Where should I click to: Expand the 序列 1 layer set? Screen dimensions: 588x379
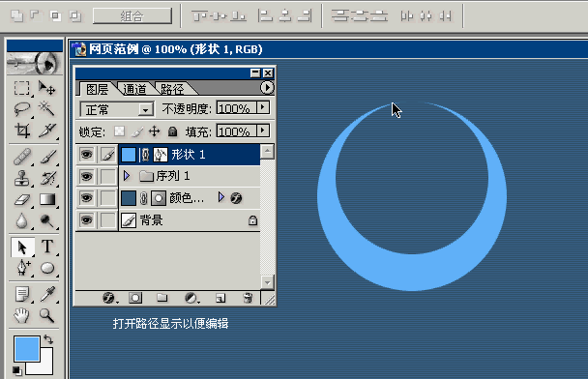127,175
